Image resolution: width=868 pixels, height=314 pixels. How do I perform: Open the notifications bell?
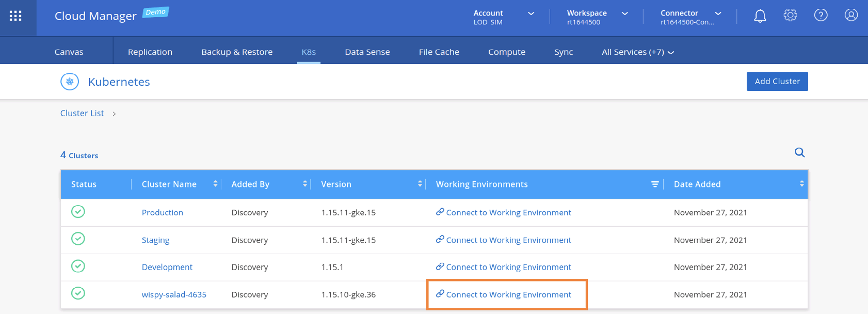pyautogui.click(x=760, y=16)
